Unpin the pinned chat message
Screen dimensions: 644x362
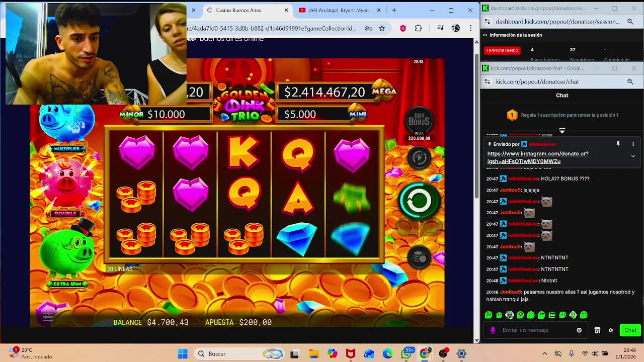tap(618, 144)
